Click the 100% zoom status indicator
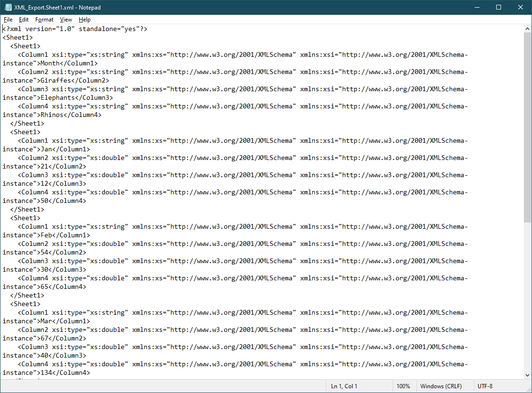 pos(403,386)
